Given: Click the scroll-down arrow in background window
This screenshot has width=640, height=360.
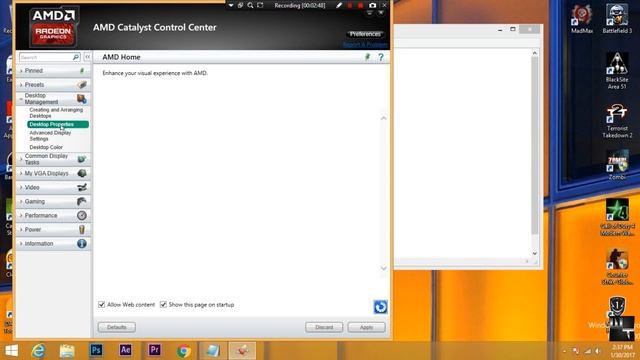Looking at the screenshot, I should coord(535,253).
